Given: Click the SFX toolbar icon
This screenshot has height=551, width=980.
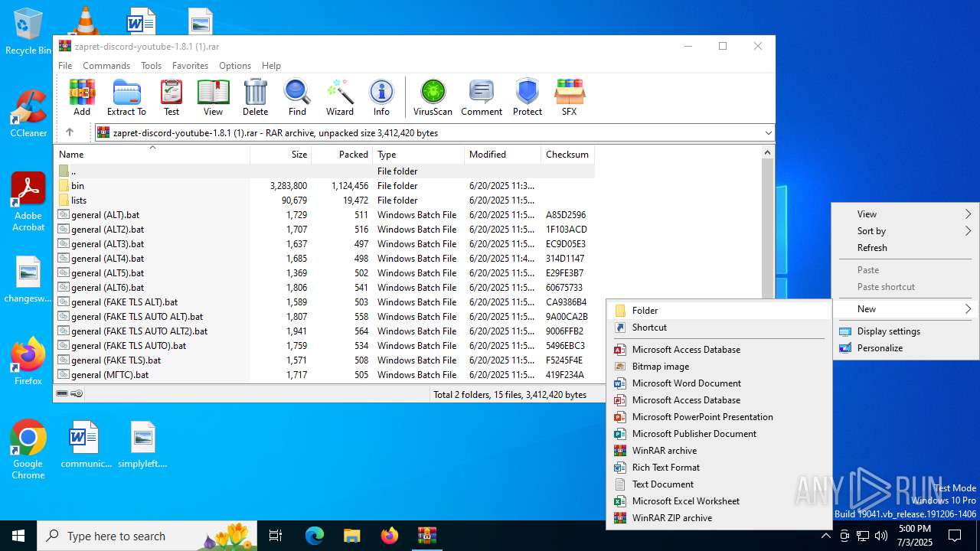Looking at the screenshot, I should pyautogui.click(x=569, y=97).
